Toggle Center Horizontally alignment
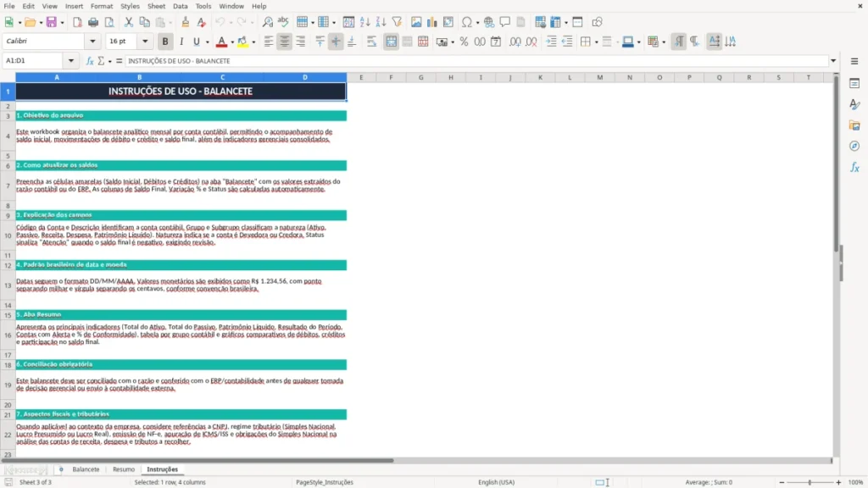The image size is (868, 488). coord(285,42)
